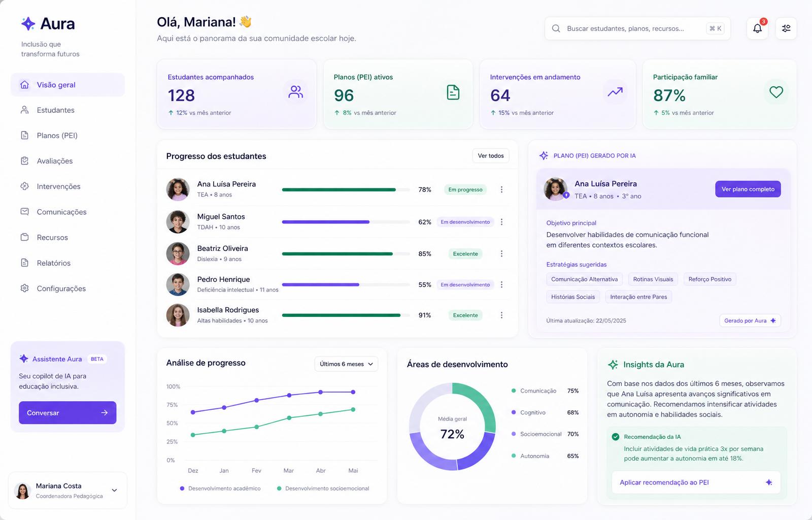Click the Planos (PEI) file icon in sidebar
812x520 pixels.
click(x=24, y=135)
